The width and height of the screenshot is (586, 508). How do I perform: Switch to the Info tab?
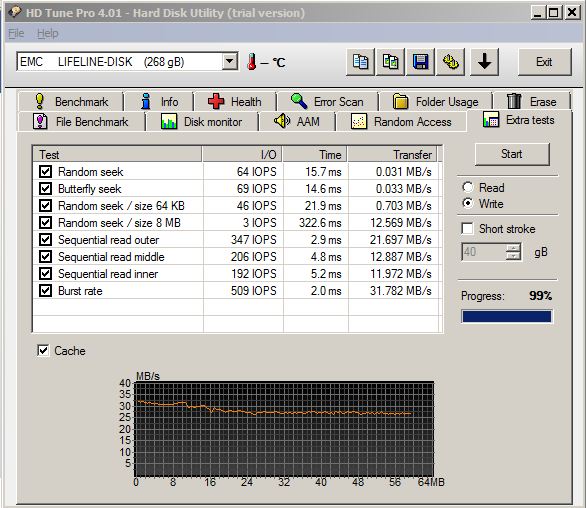[x=159, y=102]
